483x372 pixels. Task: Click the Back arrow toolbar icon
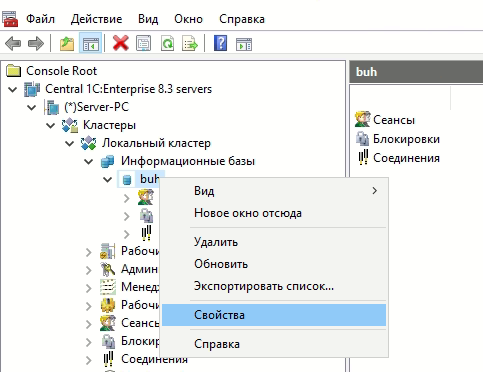tap(13, 43)
